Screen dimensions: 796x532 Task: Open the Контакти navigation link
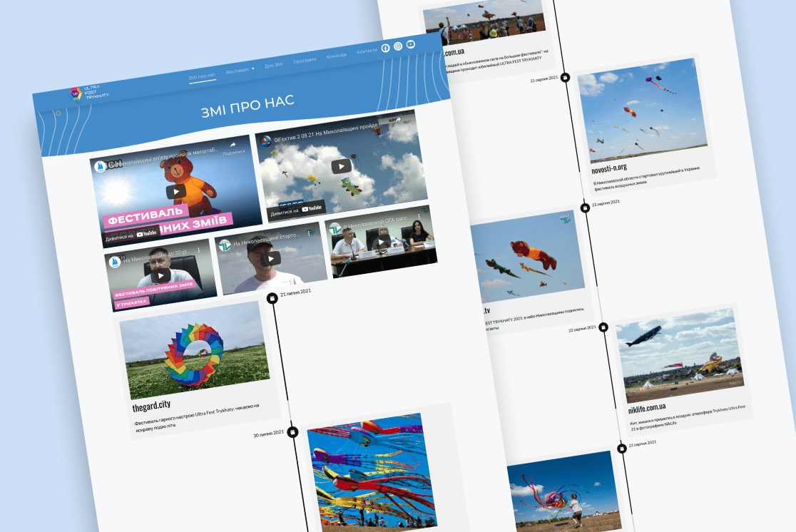(367, 51)
